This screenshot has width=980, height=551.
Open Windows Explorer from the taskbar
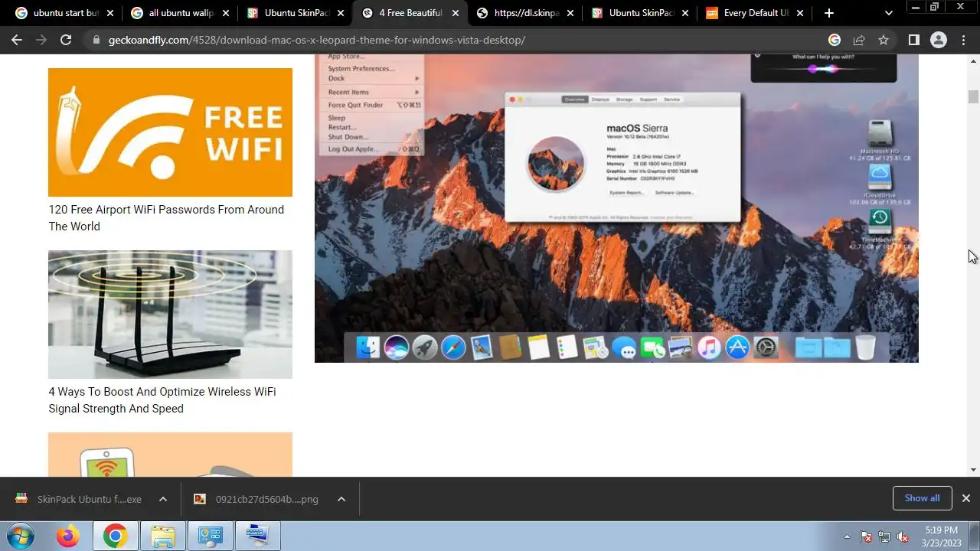(163, 536)
